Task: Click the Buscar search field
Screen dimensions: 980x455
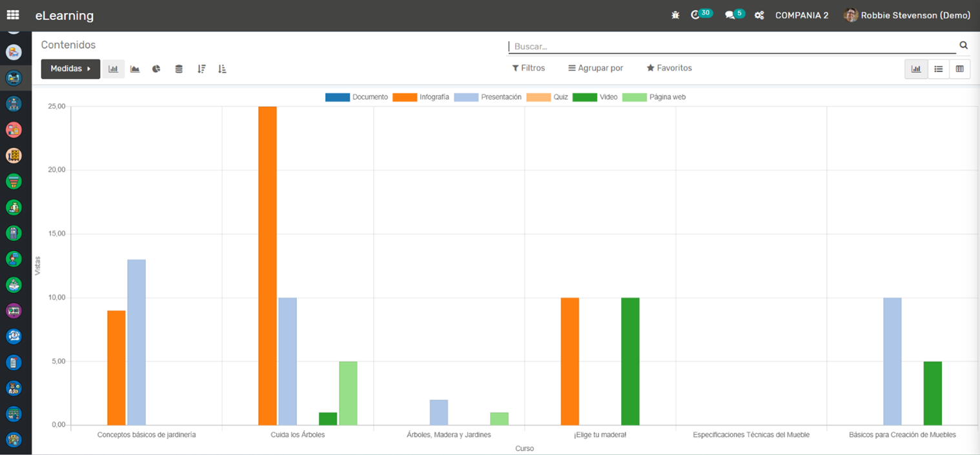Action: click(730, 46)
